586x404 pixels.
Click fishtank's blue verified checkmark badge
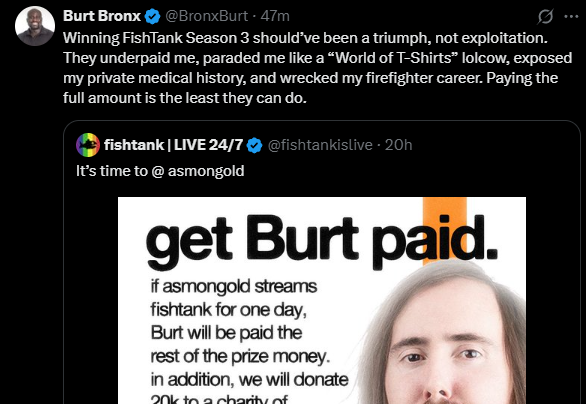tap(255, 145)
